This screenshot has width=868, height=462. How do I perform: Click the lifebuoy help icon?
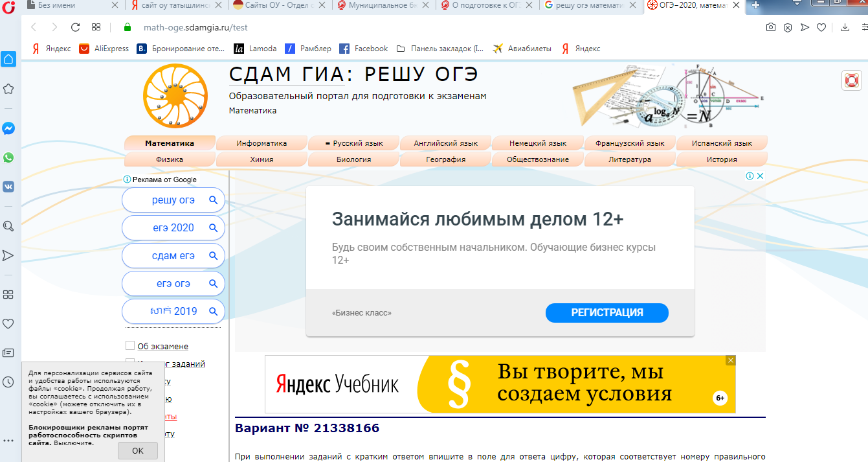pyautogui.click(x=851, y=80)
